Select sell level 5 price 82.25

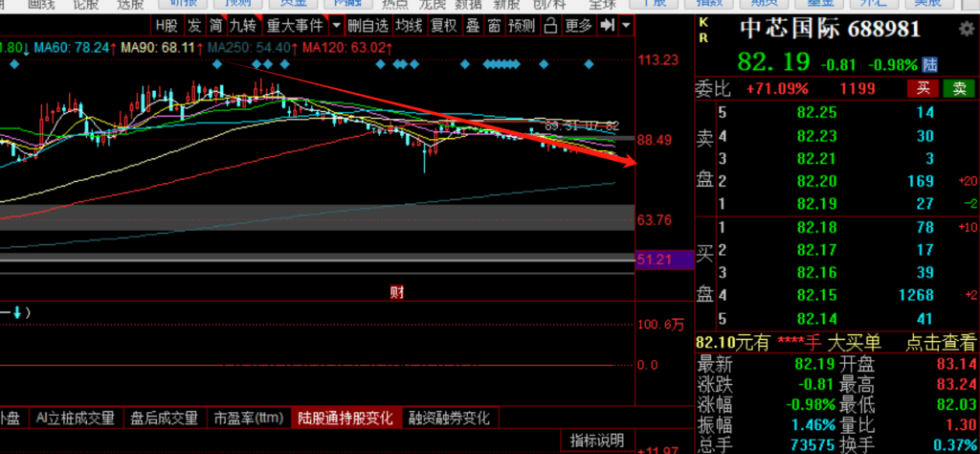point(816,113)
